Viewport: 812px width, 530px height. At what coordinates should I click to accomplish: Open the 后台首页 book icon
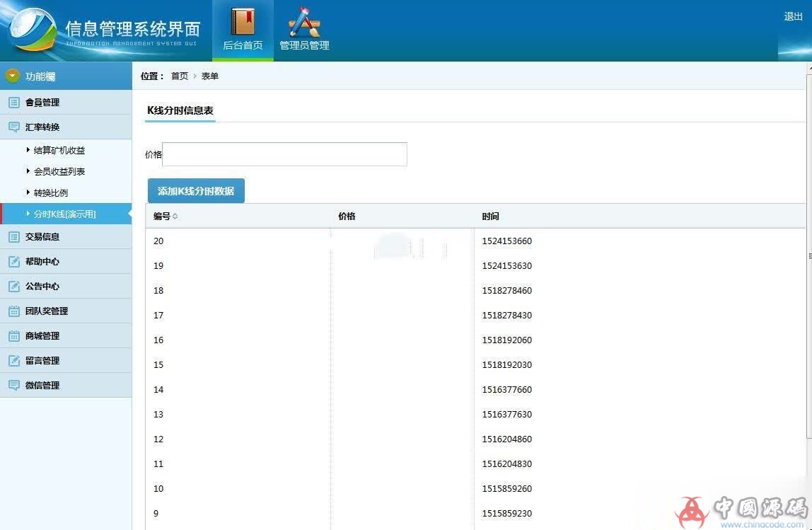coord(243,21)
